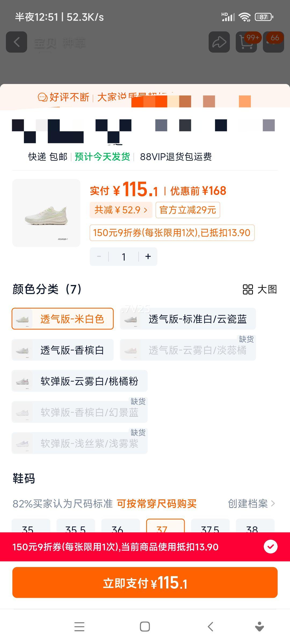Toggle the 150元9折券 coupon checkmark

pyautogui.click(x=270, y=547)
